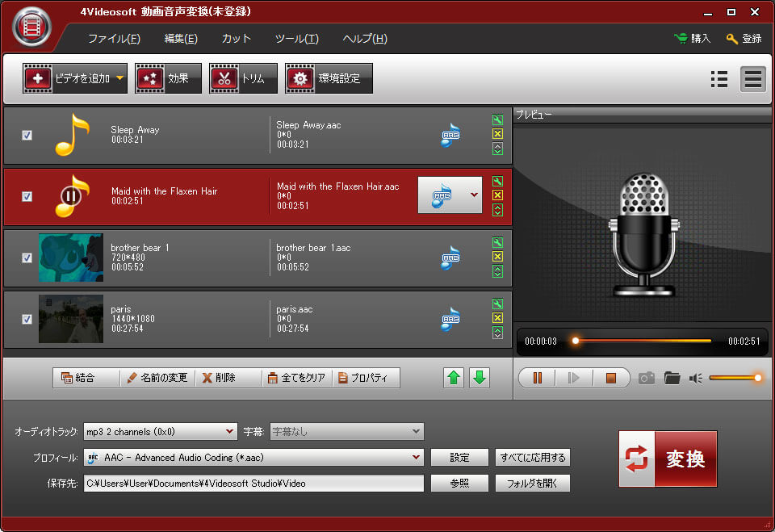Open the Audio Track dropdown (mp3 2 channels)
The height and width of the screenshot is (532, 775).
[160, 432]
